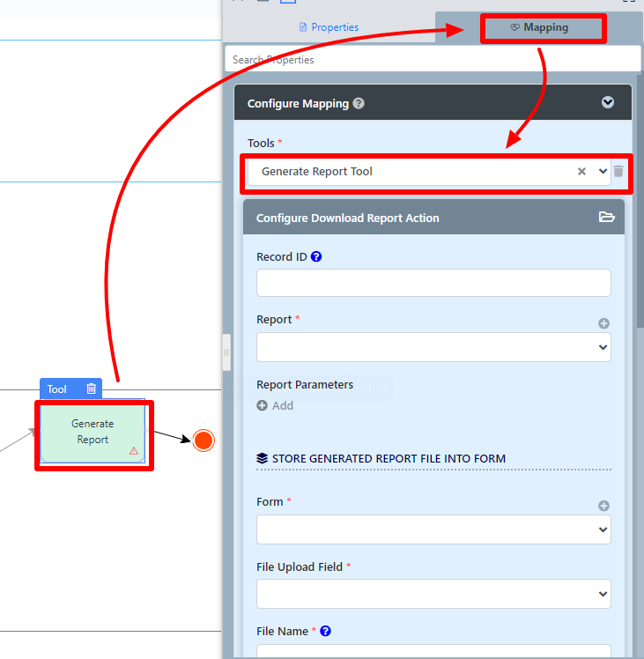The width and height of the screenshot is (644, 659).
Task: Click the properties panel scrollbar
Action: pos(640,201)
